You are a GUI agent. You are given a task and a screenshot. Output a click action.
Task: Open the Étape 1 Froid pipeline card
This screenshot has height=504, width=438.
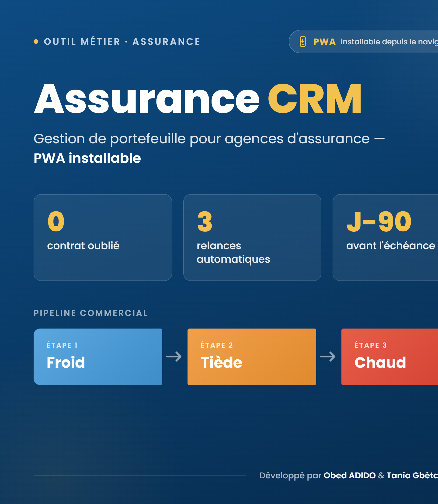[98, 357]
